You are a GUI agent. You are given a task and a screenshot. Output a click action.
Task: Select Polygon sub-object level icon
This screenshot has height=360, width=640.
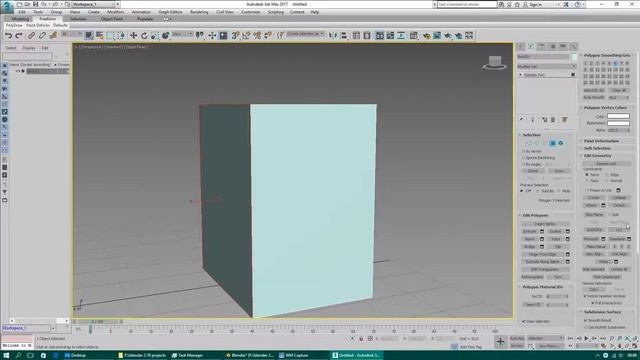pos(552,143)
